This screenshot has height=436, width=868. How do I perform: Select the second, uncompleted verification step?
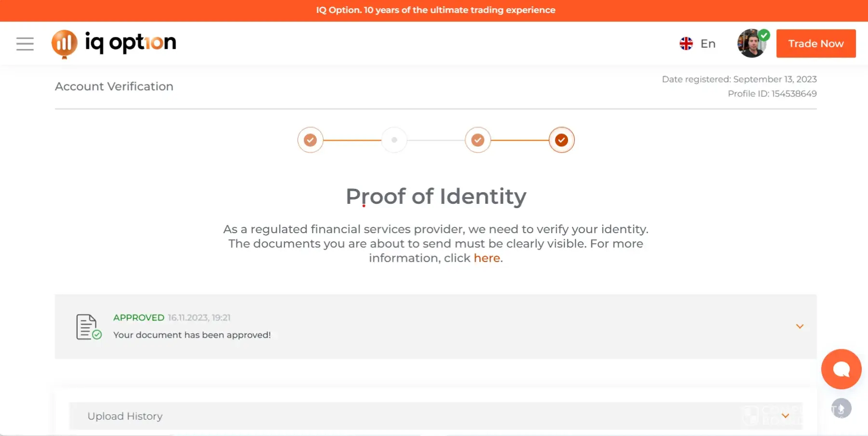click(x=394, y=140)
